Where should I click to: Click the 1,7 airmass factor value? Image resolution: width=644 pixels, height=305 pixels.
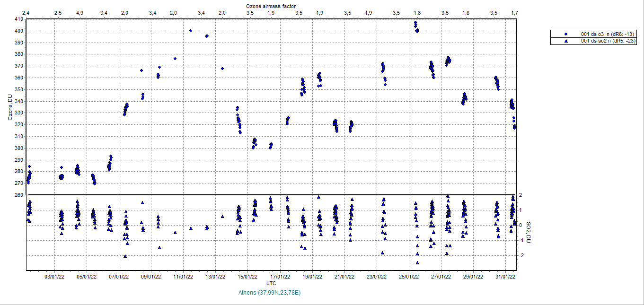point(514,12)
